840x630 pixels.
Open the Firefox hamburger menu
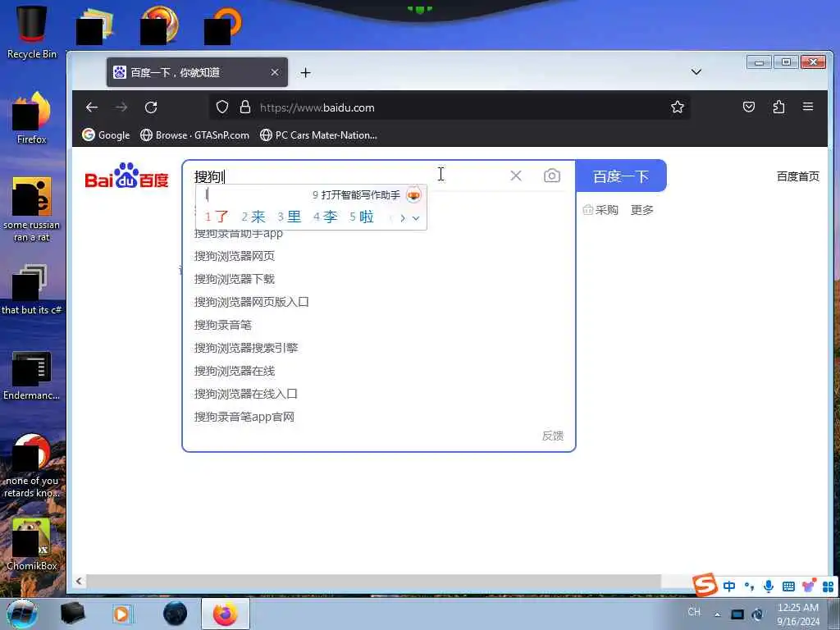coord(808,107)
